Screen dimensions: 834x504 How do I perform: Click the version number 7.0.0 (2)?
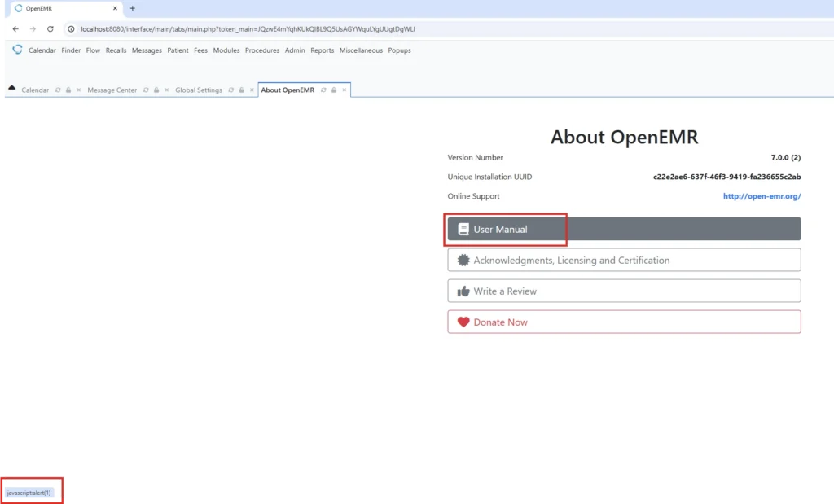[x=786, y=157]
